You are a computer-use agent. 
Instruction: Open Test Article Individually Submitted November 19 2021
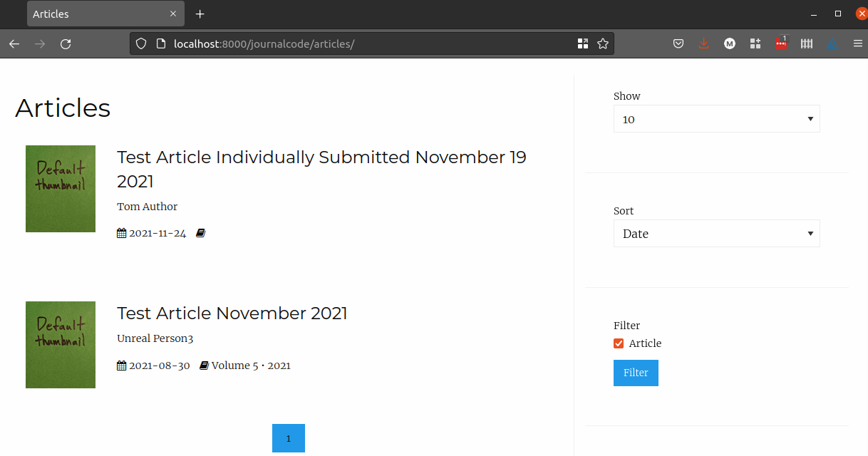click(x=321, y=169)
